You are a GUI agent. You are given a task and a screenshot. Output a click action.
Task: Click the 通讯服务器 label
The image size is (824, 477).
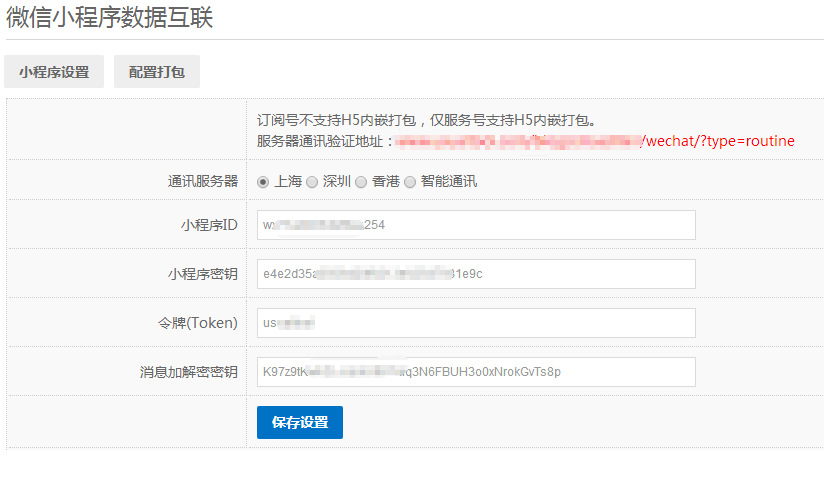pos(203,182)
